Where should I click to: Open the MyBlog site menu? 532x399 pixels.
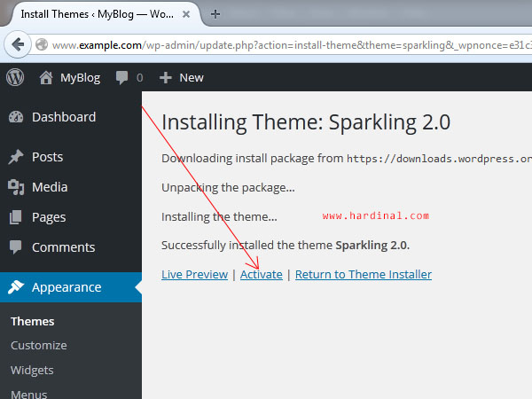[x=70, y=78]
